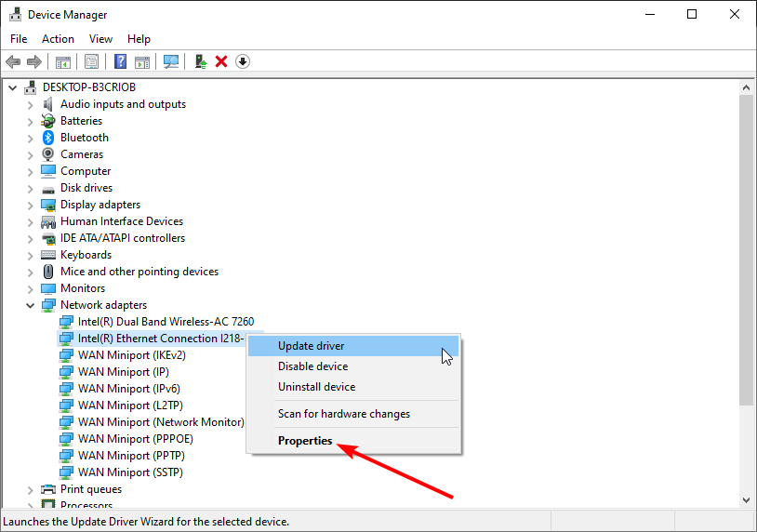Choose Disable device from context menu
757x532 pixels.
point(352,366)
